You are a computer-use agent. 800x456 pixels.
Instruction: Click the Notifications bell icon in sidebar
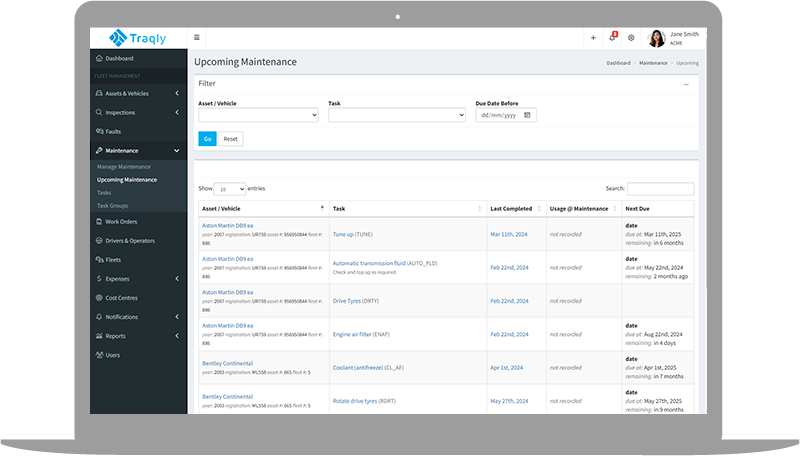pyautogui.click(x=99, y=317)
